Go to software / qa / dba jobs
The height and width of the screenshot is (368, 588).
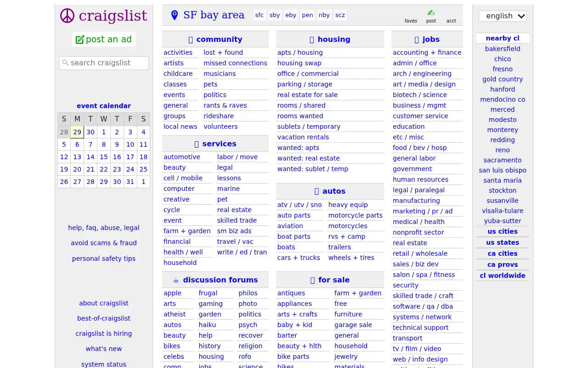423,306
